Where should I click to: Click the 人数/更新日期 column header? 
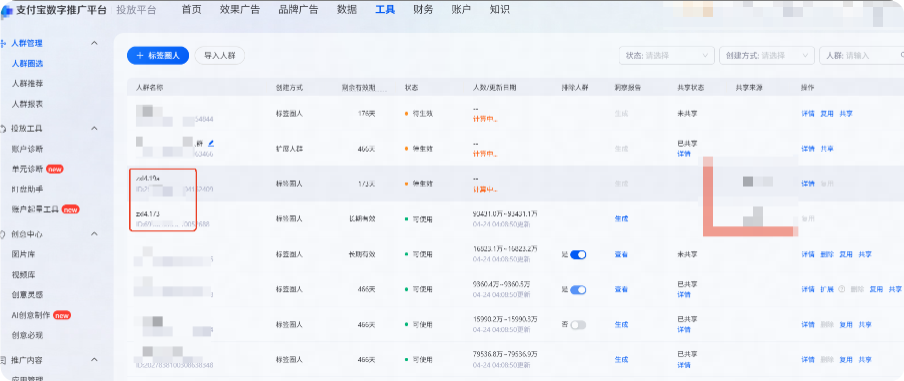pyautogui.click(x=494, y=88)
